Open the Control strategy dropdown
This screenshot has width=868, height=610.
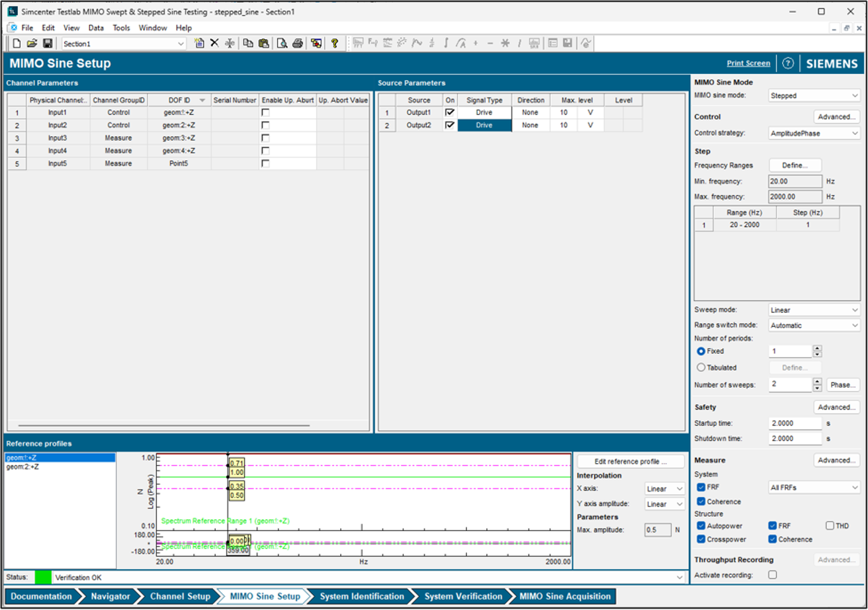click(814, 133)
